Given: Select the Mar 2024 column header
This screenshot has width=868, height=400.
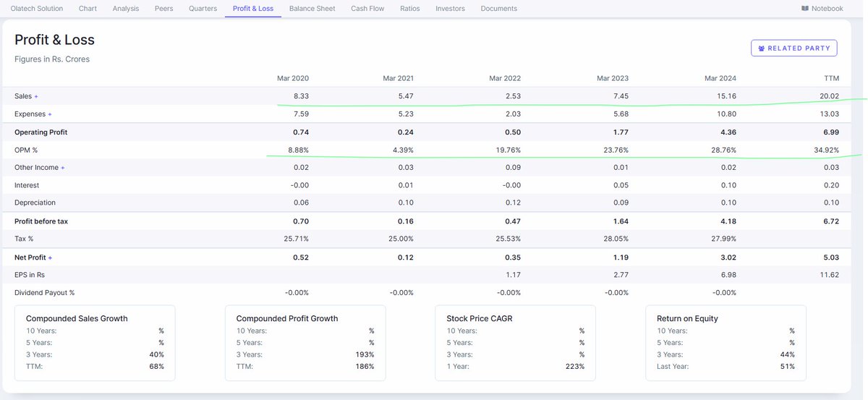Looking at the screenshot, I should tap(720, 78).
